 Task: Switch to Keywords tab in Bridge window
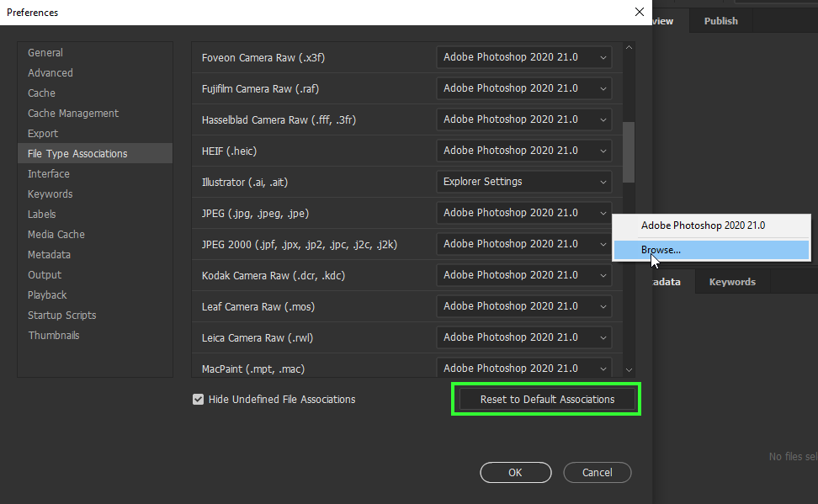pos(732,282)
